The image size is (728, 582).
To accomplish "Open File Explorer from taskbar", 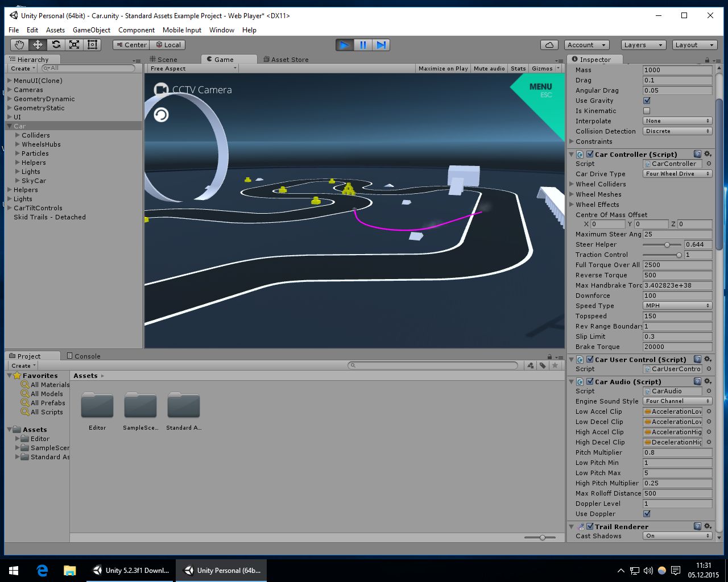I will point(69,571).
